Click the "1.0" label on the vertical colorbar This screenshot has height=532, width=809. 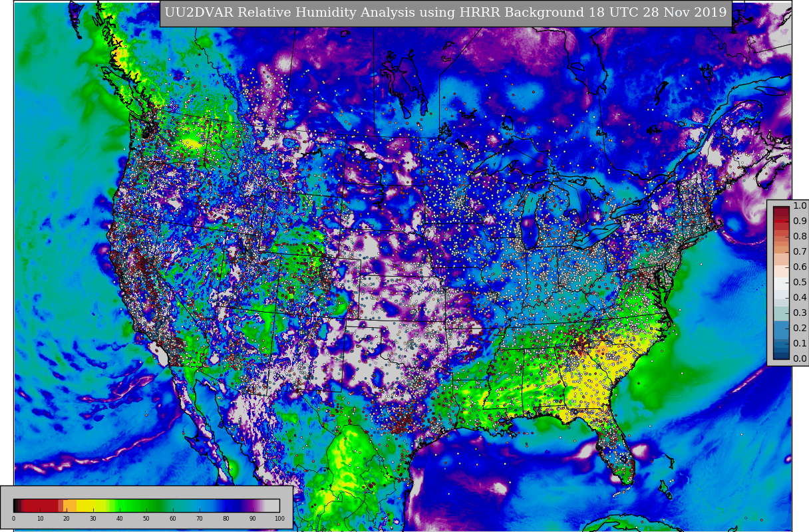[800, 206]
